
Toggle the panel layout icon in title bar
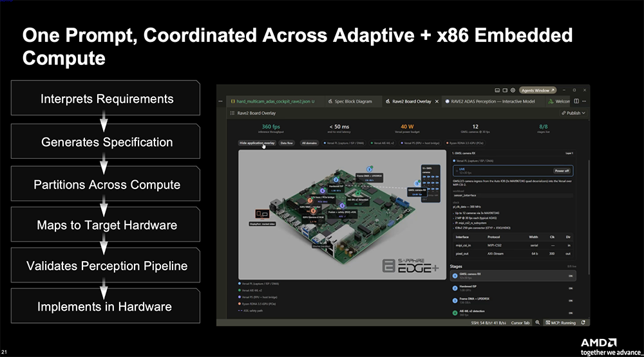click(x=497, y=90)
